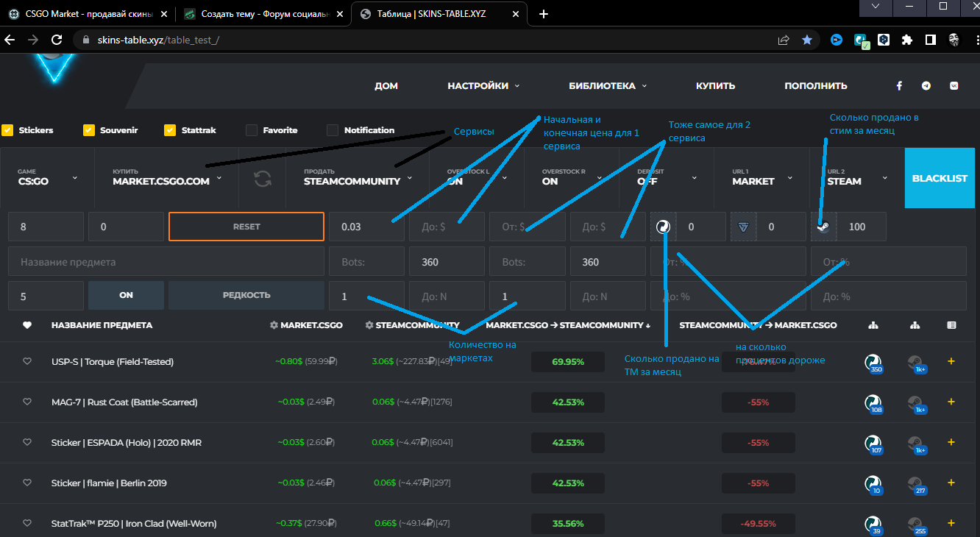Add USP-S Torque with plus icon
The image size is (980, 537).
(x=951, y=361)
